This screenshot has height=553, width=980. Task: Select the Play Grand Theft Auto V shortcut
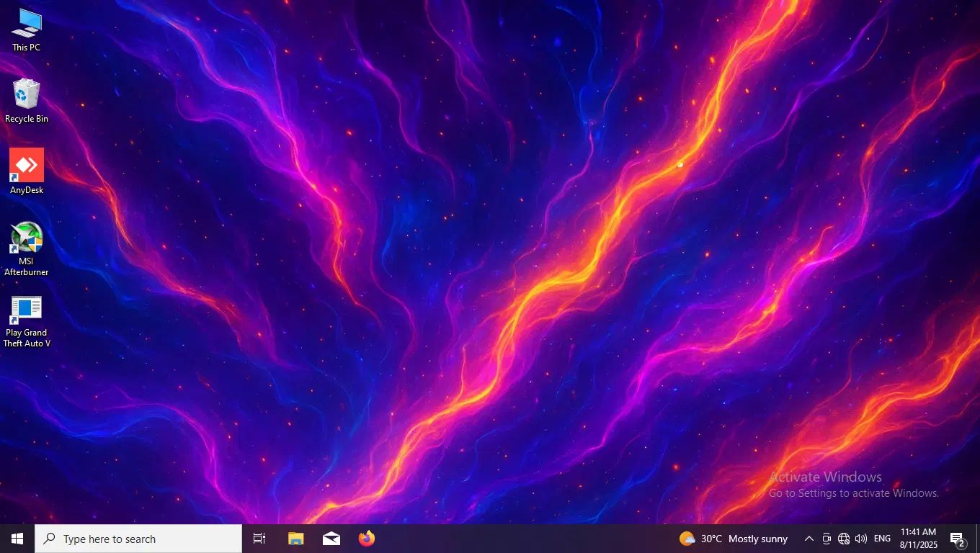(27, 321)
